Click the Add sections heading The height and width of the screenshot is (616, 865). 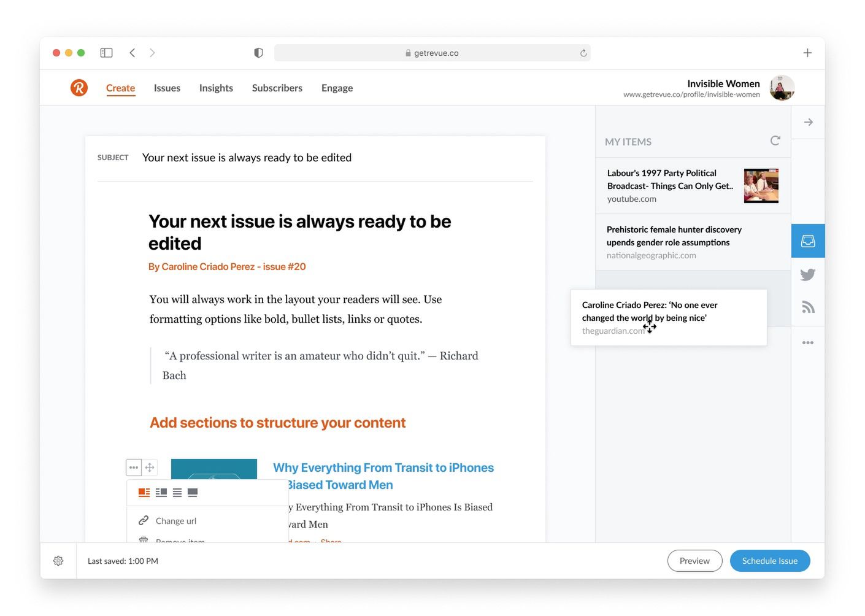click(277, 423)
